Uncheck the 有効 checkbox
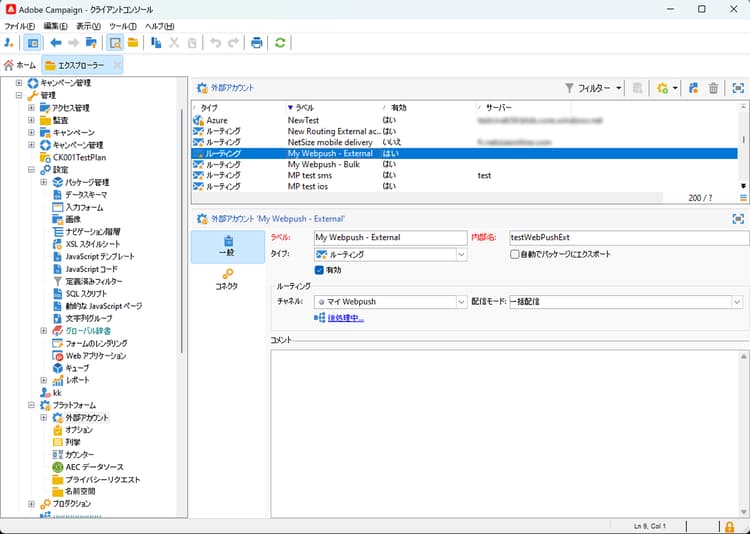This screenshot has height=534, width=750. point(320,270)
